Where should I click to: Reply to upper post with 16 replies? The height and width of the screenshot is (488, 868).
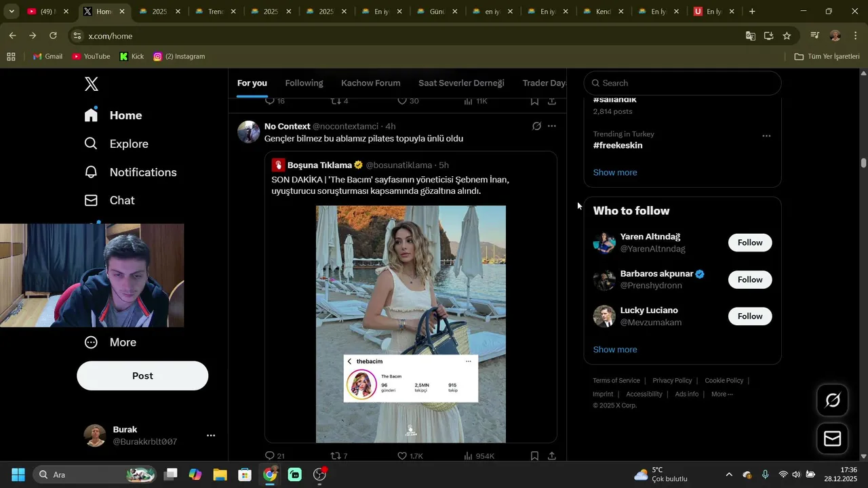click(x=275, y=101)
